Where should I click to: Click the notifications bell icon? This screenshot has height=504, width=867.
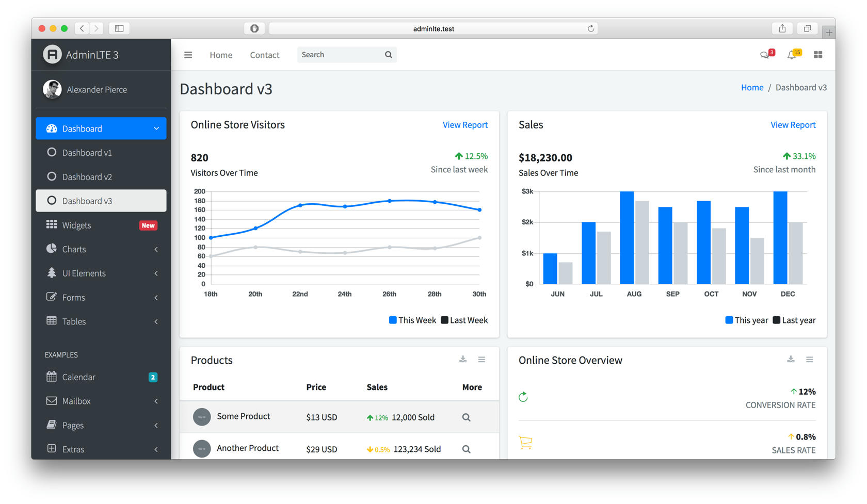point(793,54)
